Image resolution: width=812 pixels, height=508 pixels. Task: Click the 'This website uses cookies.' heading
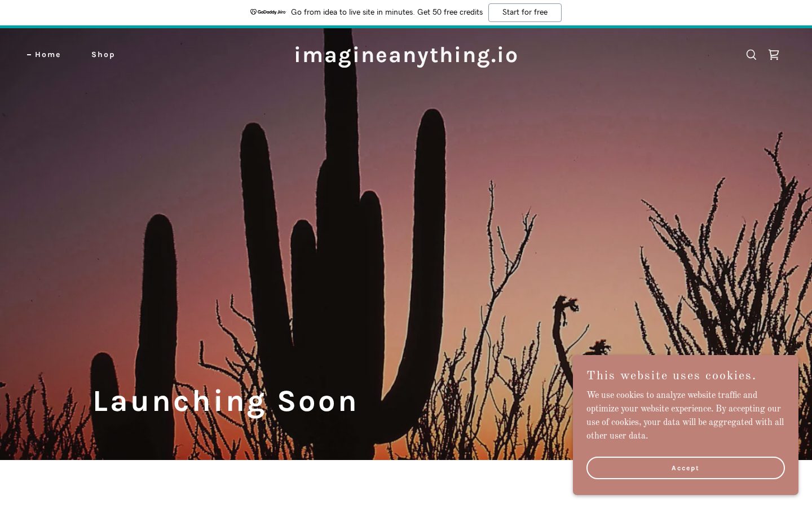[671, 376]
